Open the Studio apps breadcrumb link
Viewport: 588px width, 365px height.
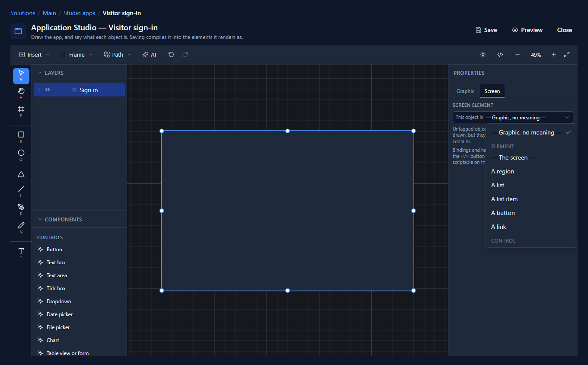point(79,13)
